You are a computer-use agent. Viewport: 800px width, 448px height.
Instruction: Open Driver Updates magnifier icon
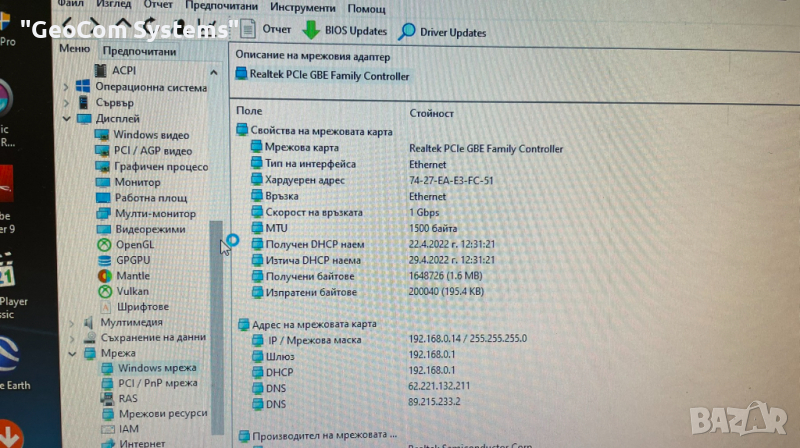pos(407,31)
